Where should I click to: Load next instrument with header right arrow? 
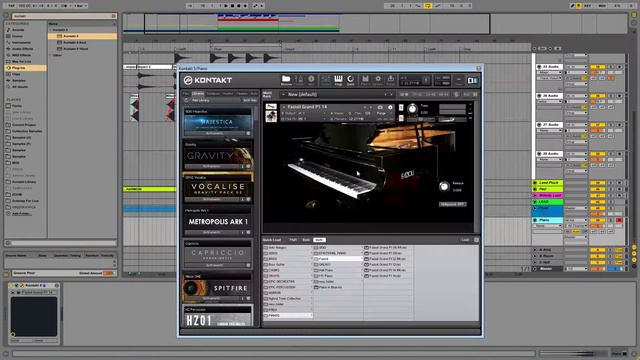click(371, 107)
